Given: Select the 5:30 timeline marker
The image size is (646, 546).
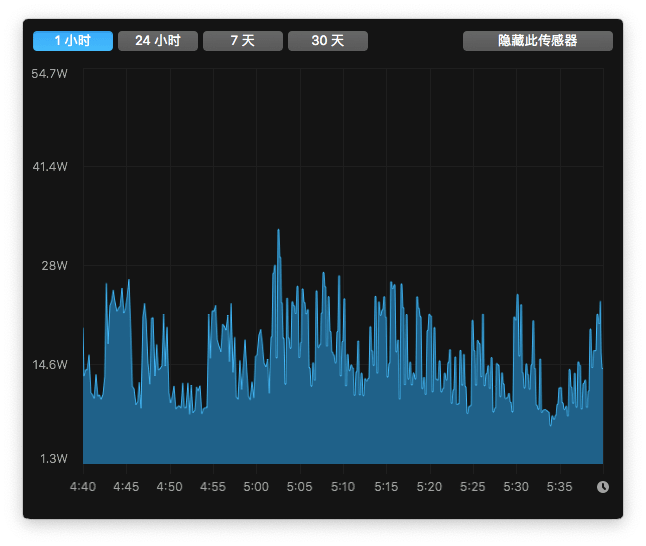Looking at the screenshot, I should coord(516,487).
